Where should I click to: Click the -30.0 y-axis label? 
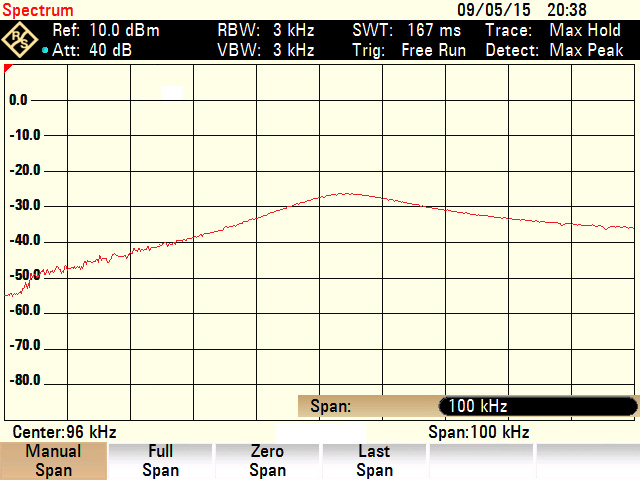click(25, 205)
